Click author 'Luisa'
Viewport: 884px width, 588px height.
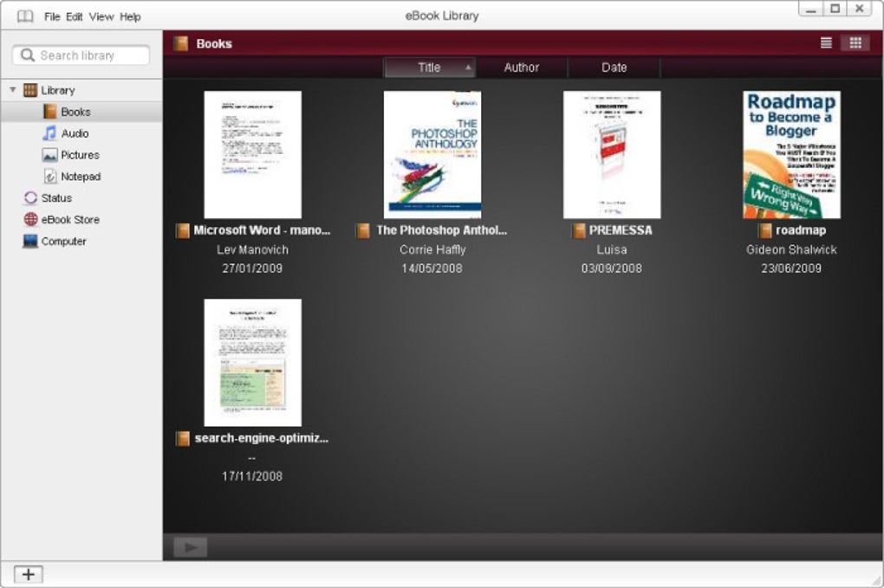[x=612, y=249]
